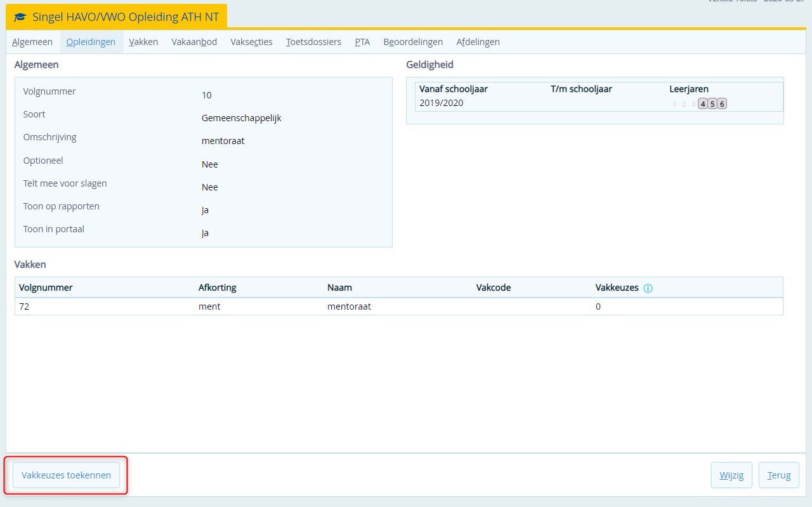Screen dimensions: 812x507
Task: Click the 'Vanaf schooljaar' column header
Action: (454, 89)
